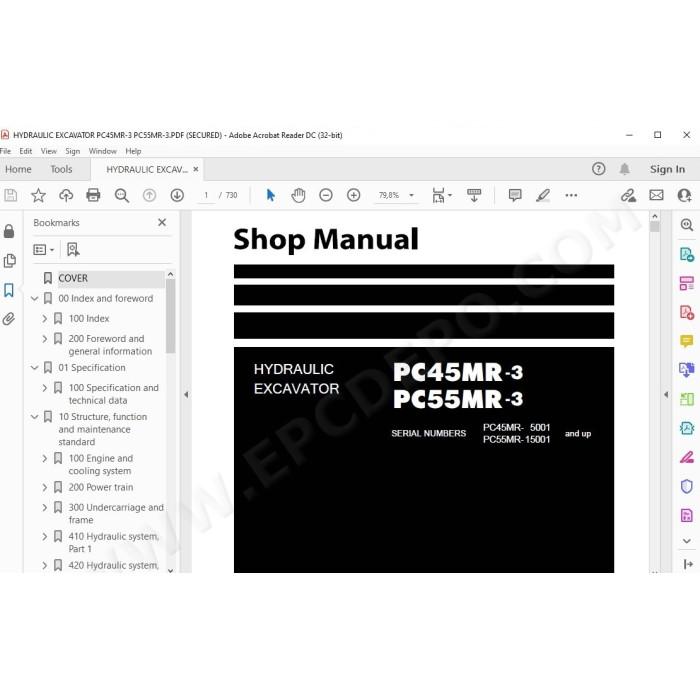Collapse the 00 Index and foreword bookmark

pyautogui.click(x=34, y=298)
